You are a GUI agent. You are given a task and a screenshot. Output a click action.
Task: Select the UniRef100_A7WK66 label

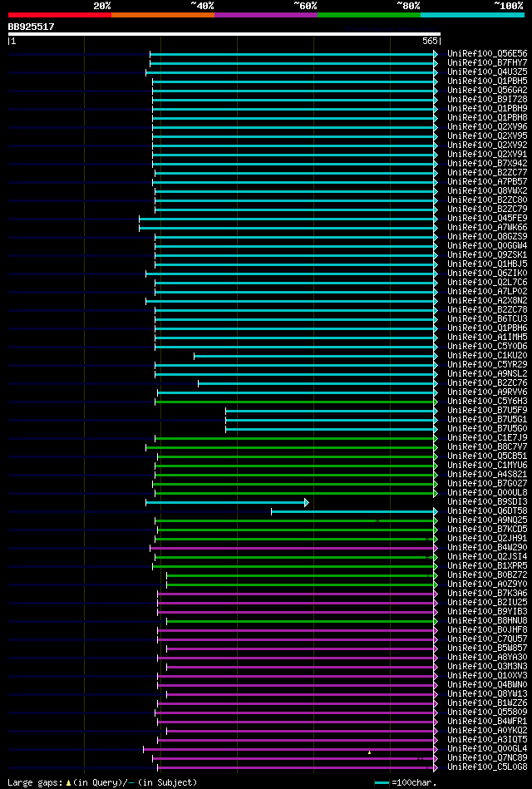[488, 228]
